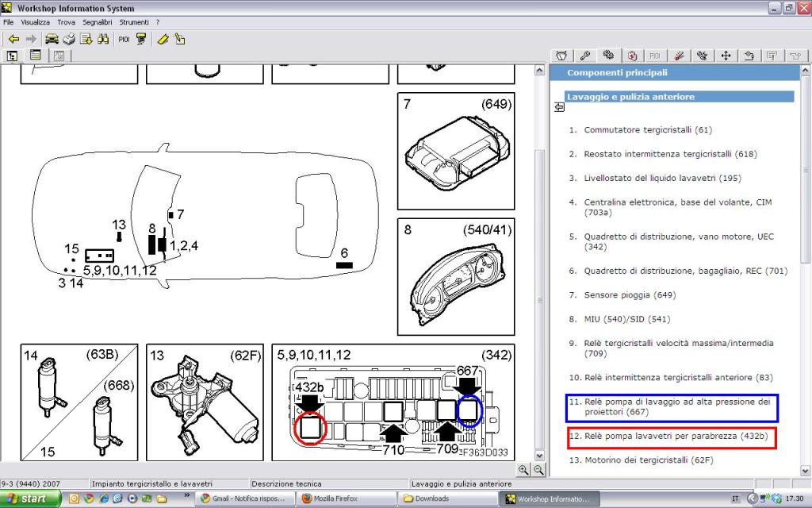812x508 pixels.
Task: Switch to Downloads folder taskbar window
Action: [x=449, y=498]
